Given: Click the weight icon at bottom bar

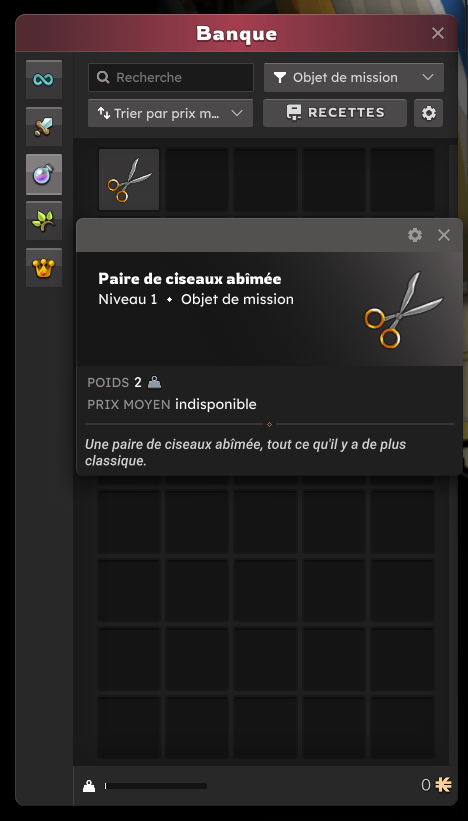Looking at the screenshot, I should pyautogui.click(x=89, y=786).
